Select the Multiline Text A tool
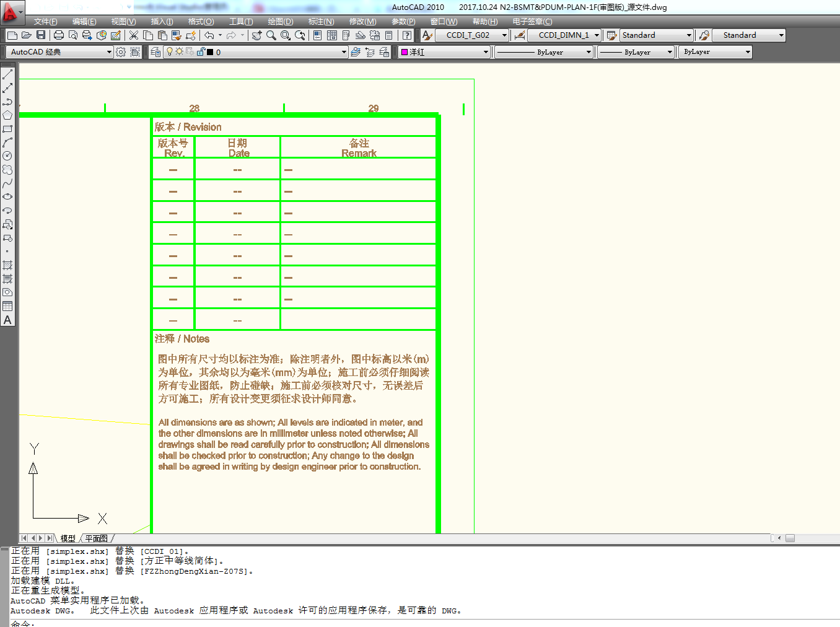The image size is (840, 627). (x=7, y=320)
